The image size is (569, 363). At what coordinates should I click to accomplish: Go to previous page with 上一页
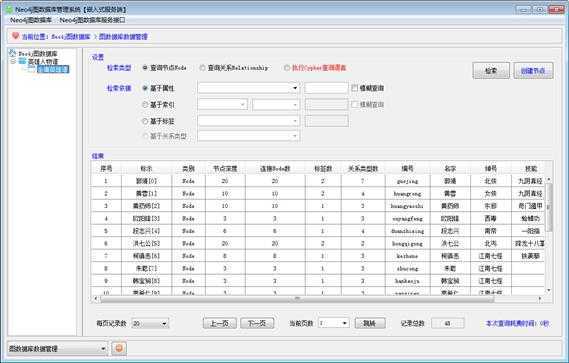pyautogui.click(x=220, y=323)
